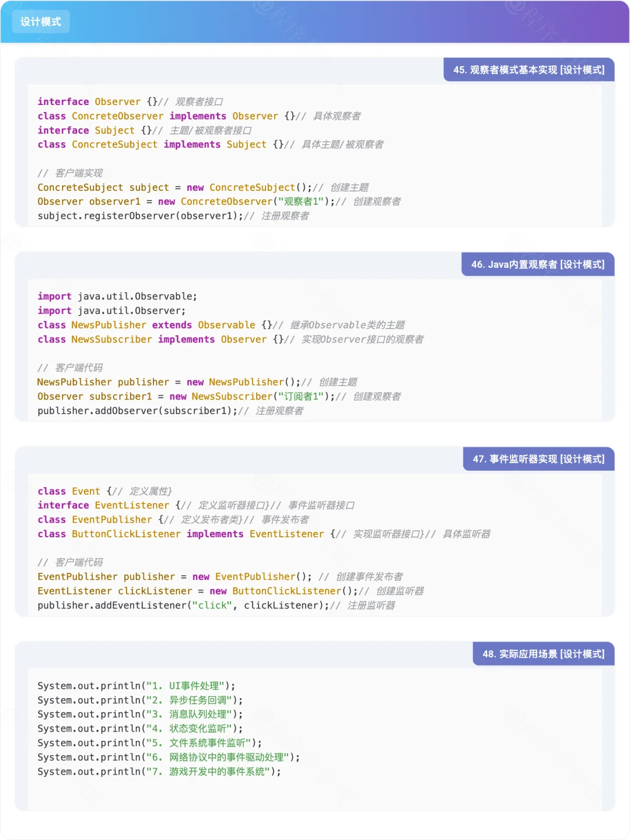This screenshot has width=630, height=840.
Task: Click line 'NewsPublisher publisher = new NewsPublisher();'
Action: (x=197, y=382)
